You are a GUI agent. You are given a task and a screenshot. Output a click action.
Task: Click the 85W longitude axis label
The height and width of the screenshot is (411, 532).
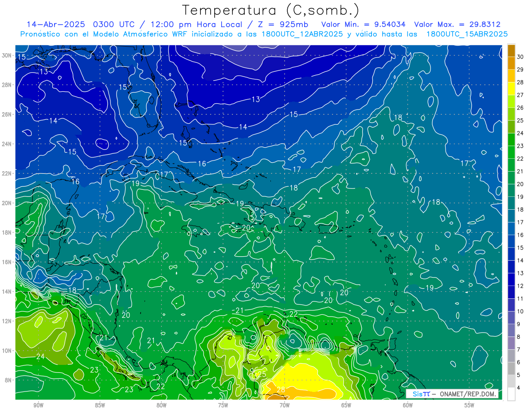pos(100,405)
